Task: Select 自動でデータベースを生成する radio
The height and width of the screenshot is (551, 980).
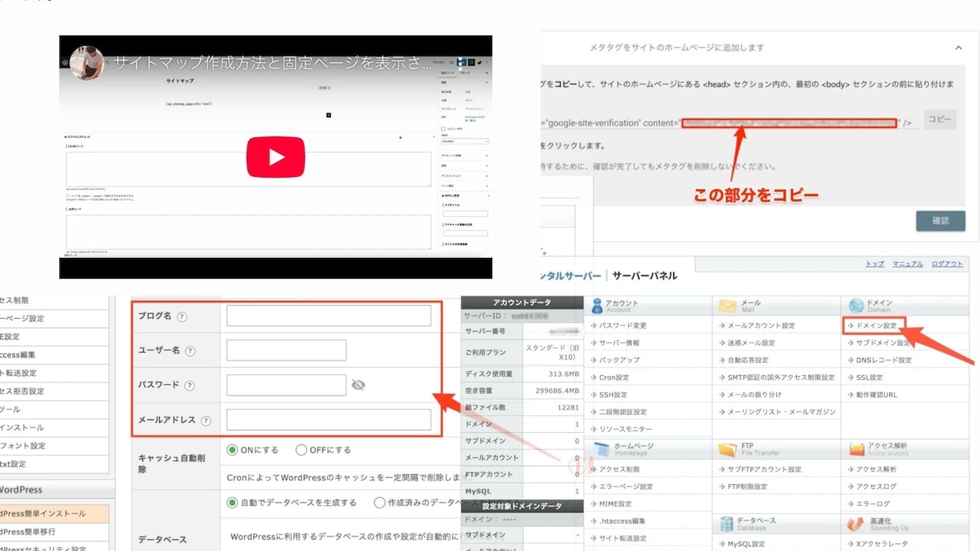Action: 232,503
